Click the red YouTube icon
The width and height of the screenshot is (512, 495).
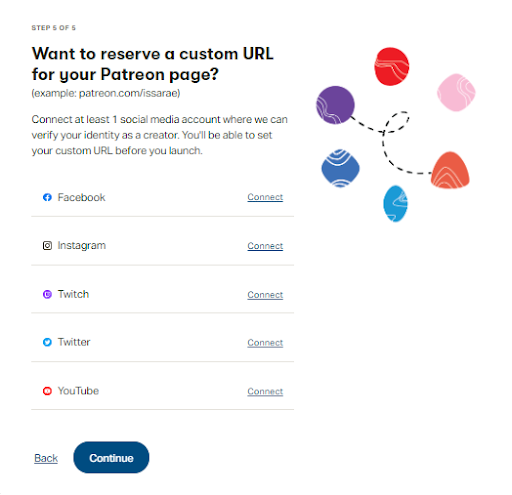pyautogui.click(x=47, y=391)
